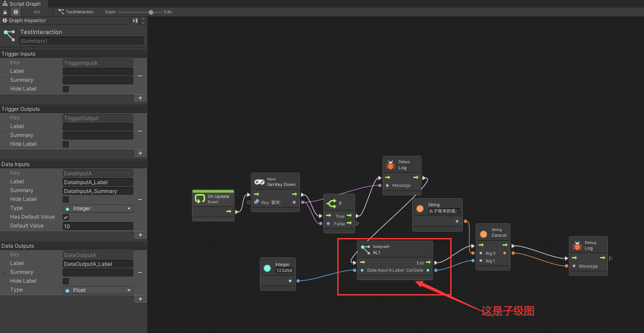Screen dimensions: 644x333
Task: Click the Data Outputs Summary field
Action: 98,272
